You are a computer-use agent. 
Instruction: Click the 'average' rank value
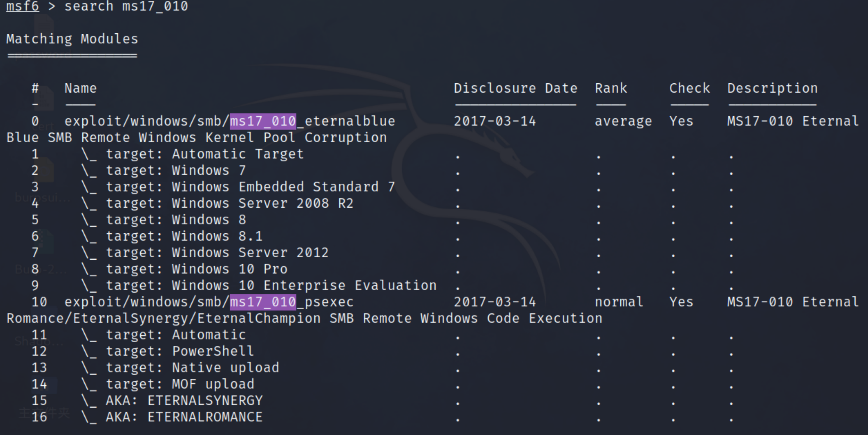[x=623, y=121]
